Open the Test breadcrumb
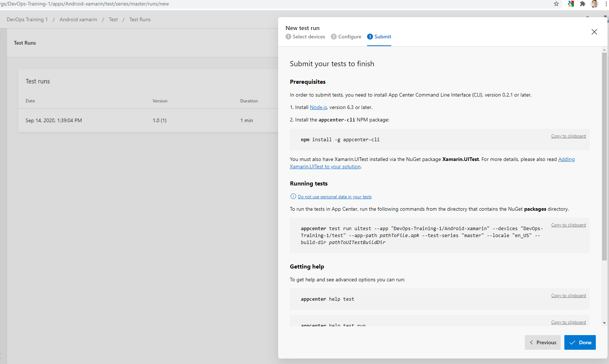Screen dimensions: 609x364 pyautogui.click(x=113, y=19)
